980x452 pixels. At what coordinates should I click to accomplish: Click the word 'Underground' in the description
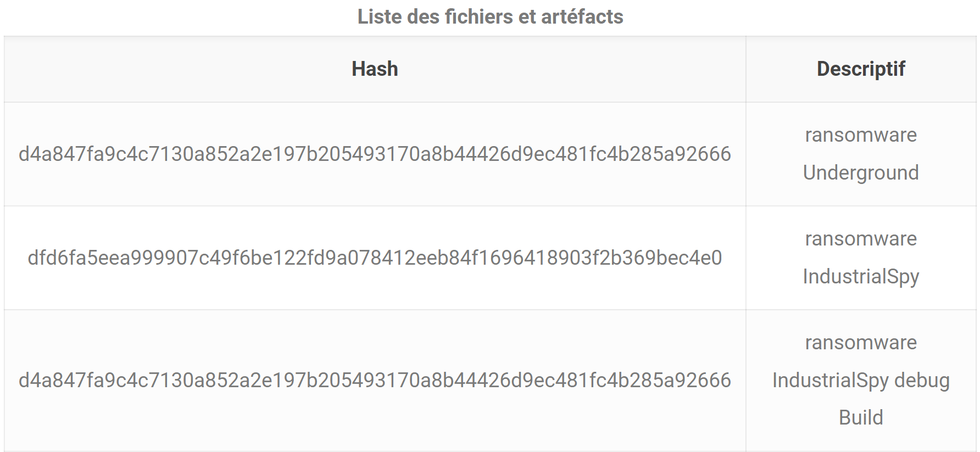point(861,173)
